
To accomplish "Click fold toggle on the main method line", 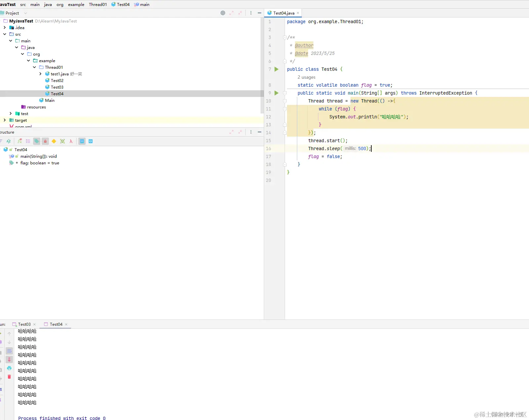I will point(285,93).
